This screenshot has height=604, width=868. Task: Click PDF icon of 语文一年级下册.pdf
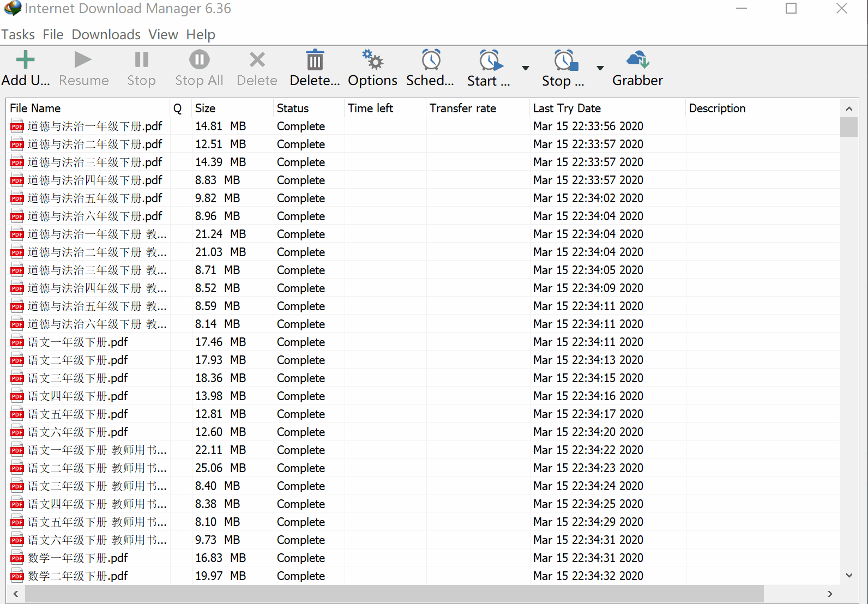click(x=17, y=342)
